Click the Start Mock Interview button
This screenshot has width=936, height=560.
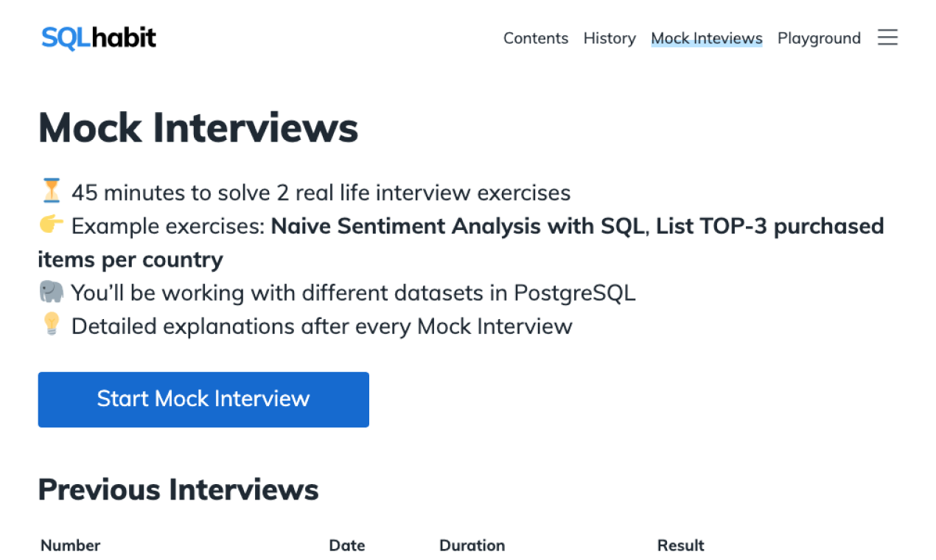(203, 399)
